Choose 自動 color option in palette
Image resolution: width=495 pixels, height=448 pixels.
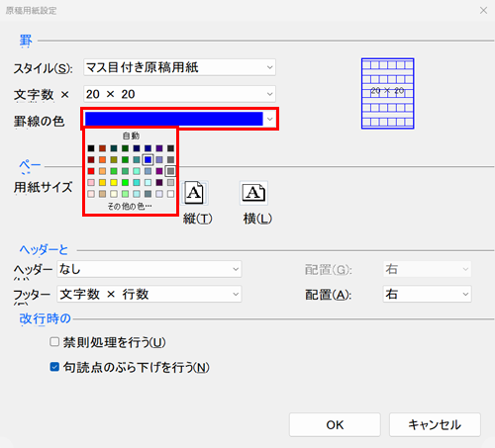tap(131, 135)
